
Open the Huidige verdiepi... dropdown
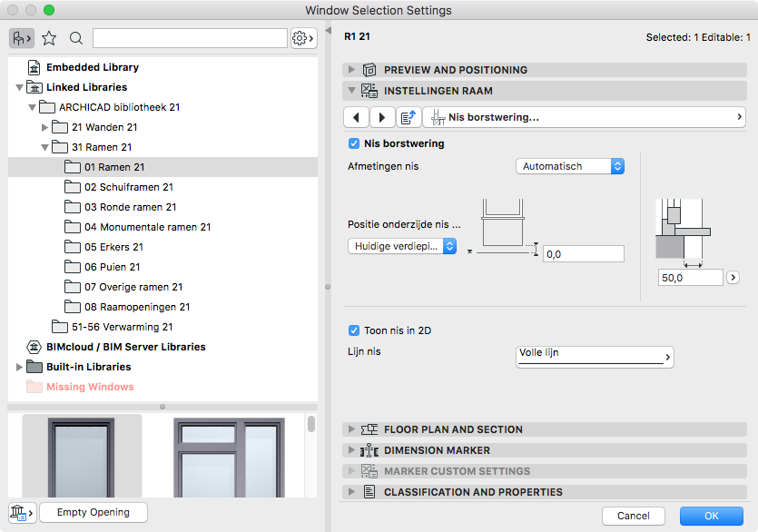pos(402,246)
